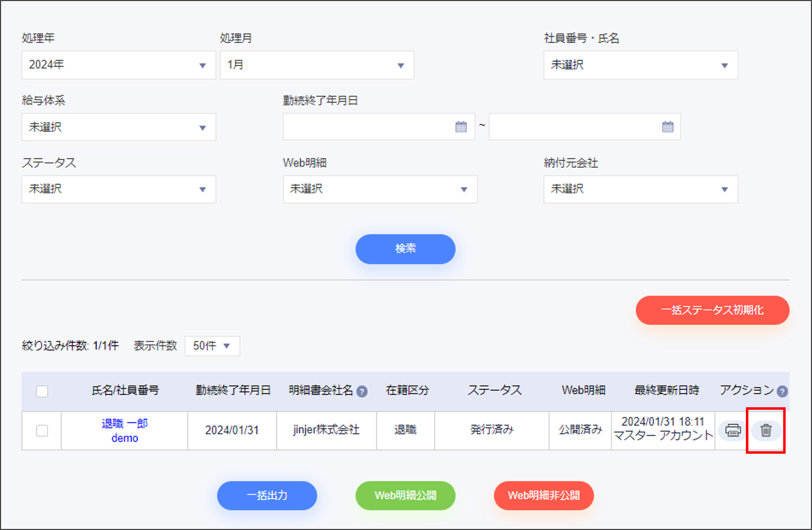Check the checkbox for 退職 一郎 row
The width and height of the screenshot is (812, 530).
[x=42, y=430]
